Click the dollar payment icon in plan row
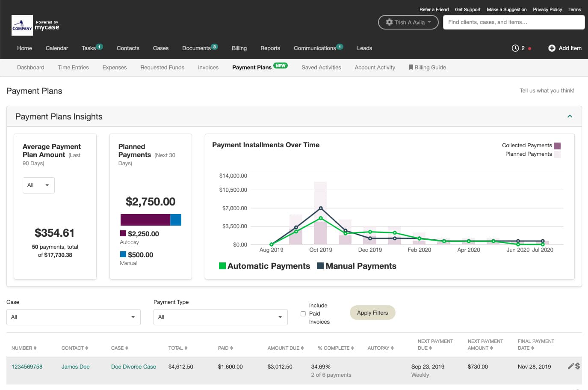Screen dimensions: 588x390 tap(577, 366)
